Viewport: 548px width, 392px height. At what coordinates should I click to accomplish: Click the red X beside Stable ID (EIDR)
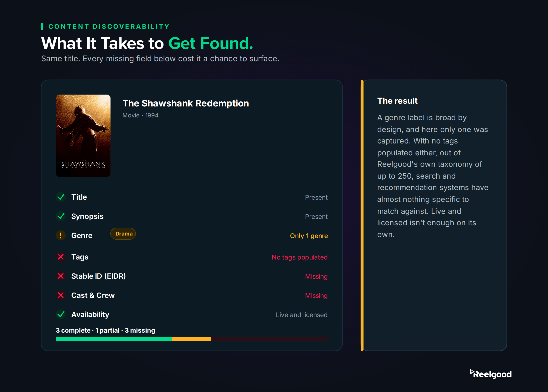click(x=61, y=276)
